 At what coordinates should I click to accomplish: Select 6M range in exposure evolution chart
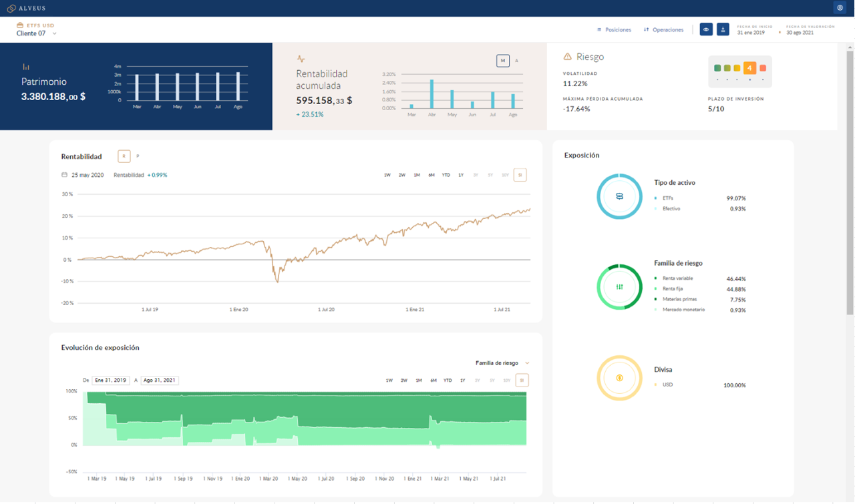434,381
